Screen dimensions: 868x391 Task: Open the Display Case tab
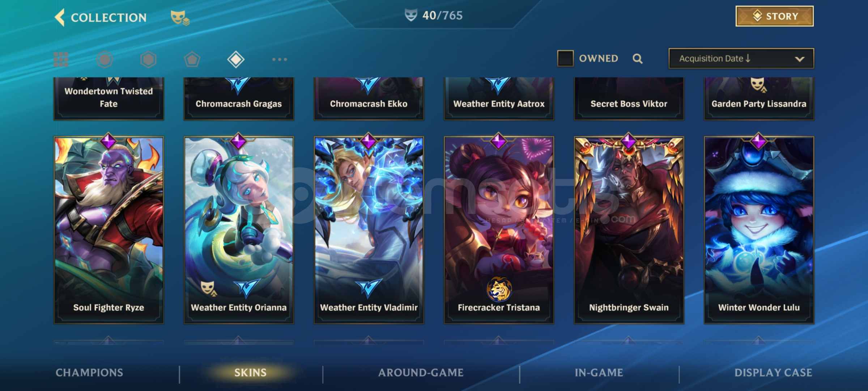773,373
